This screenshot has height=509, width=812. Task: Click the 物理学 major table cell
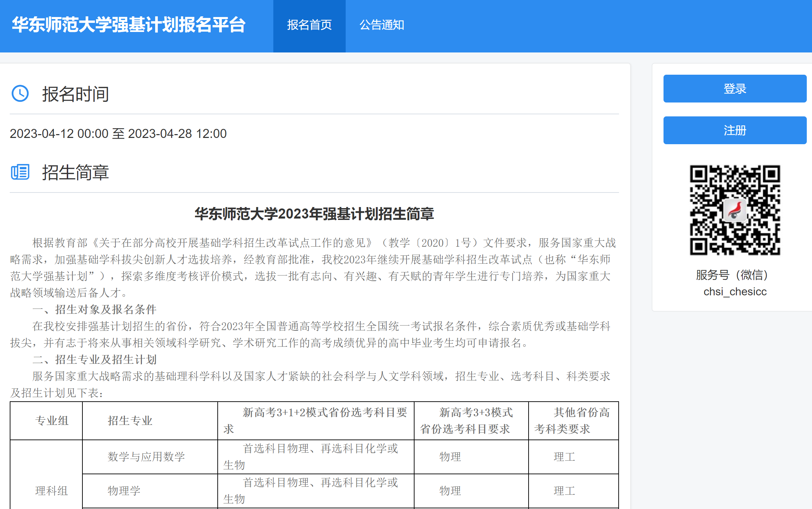click(124, 491)
